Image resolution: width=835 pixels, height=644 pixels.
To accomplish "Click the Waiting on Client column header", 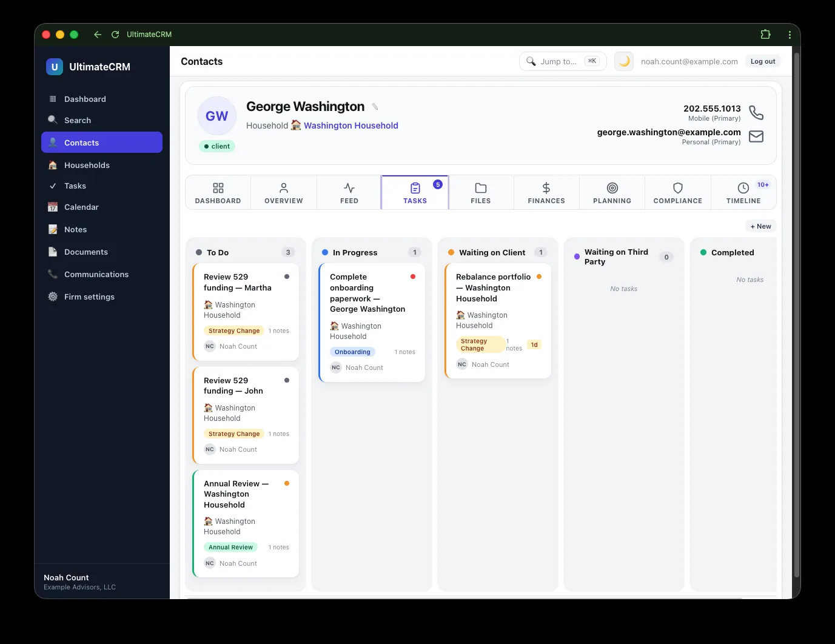I will pyautogui.click(x=498, y=252).
